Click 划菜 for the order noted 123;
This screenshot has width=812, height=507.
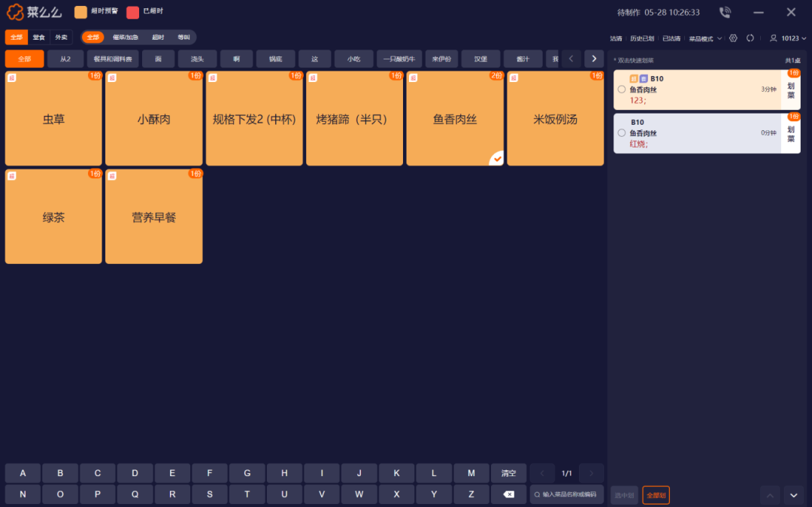pos(791,90)
